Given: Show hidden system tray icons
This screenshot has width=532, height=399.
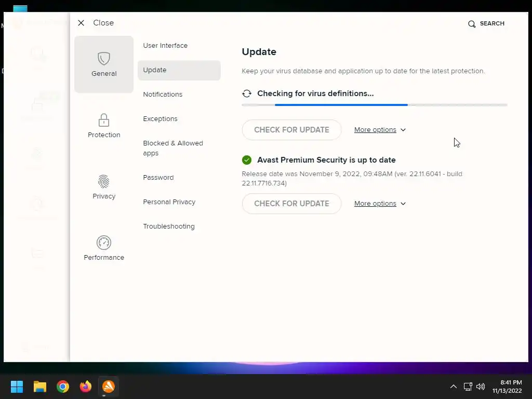Looking at the screenshot, I should pyautogui.click(x=453, y=387).
